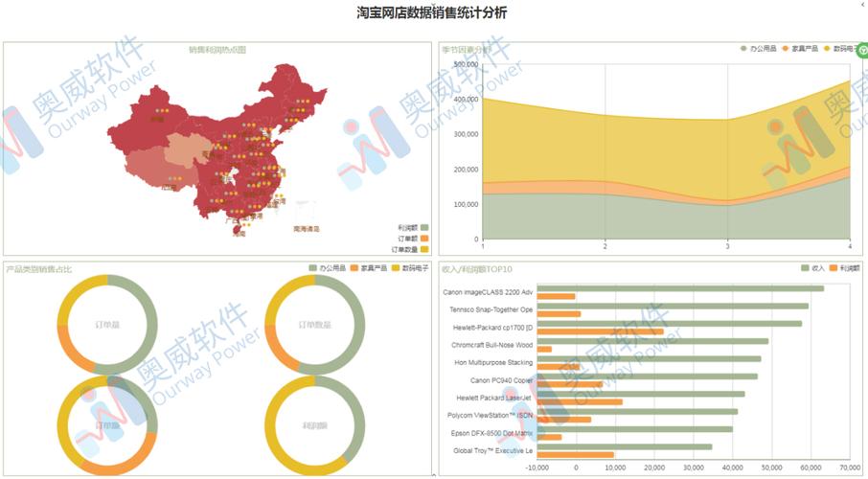Click the Canon imageCLASS 2200 Adv label
Viewport: 868px width, 479px height.
pos(488,292)
